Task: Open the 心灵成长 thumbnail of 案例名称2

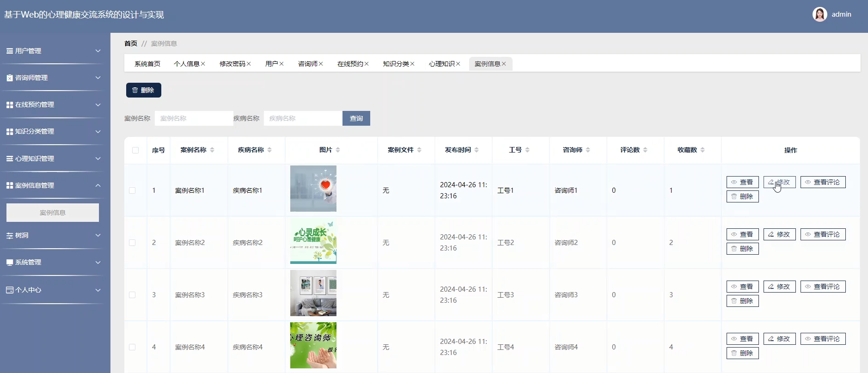Action: [x=313, y=241]
